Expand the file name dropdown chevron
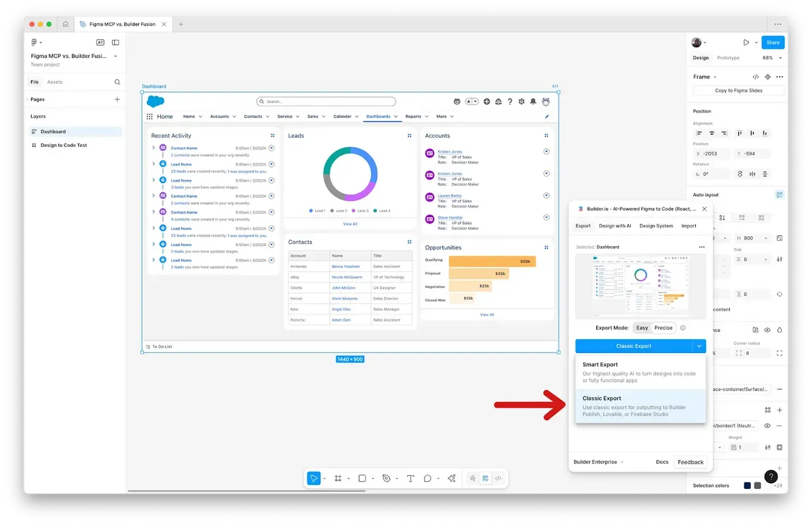The image size is (812, 525). 116,56
